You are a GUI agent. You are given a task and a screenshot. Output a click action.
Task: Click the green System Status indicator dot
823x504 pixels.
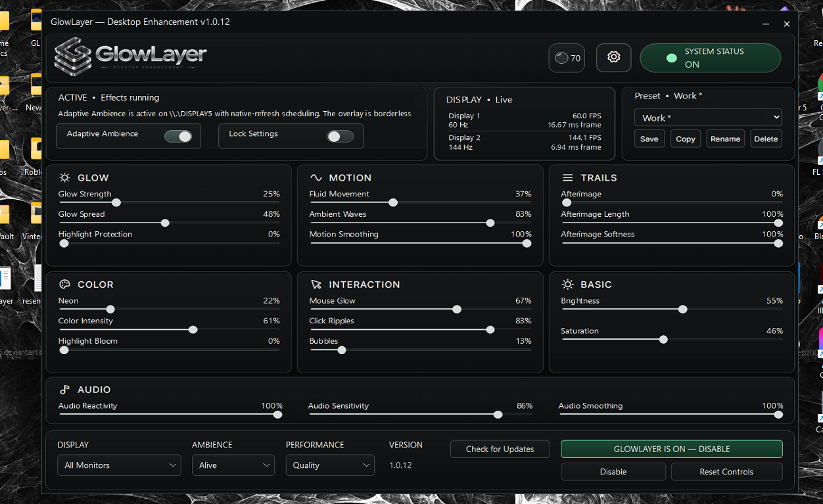pos(671,58)
